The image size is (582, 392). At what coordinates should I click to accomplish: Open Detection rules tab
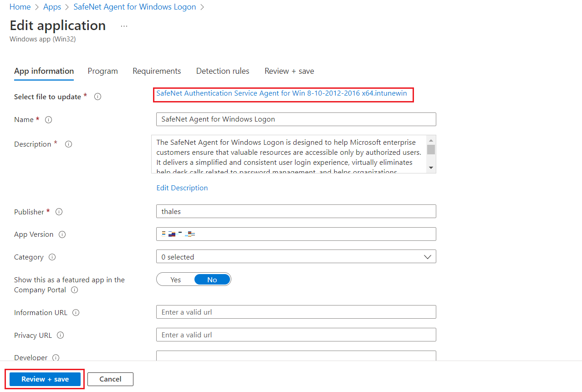point(223,71)
